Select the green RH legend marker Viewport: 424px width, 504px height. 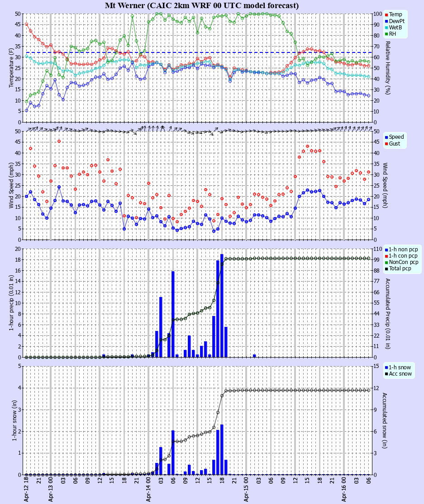386,34
